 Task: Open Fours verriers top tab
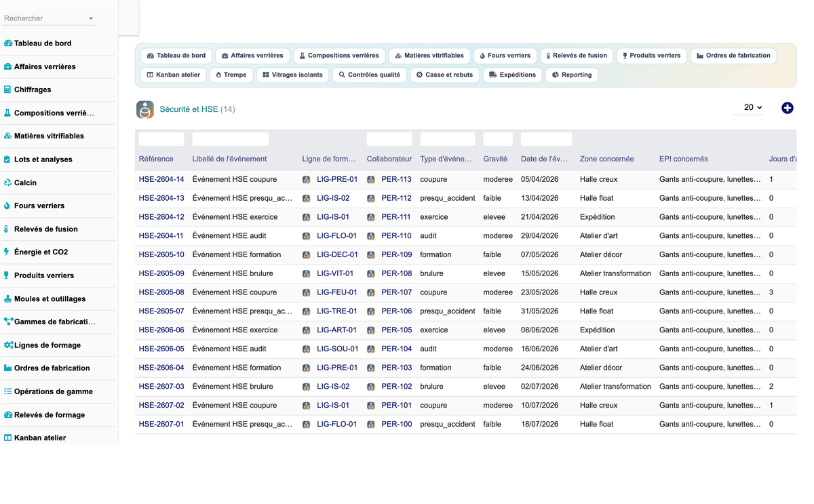pyautogui.click(x=505, y=56)
